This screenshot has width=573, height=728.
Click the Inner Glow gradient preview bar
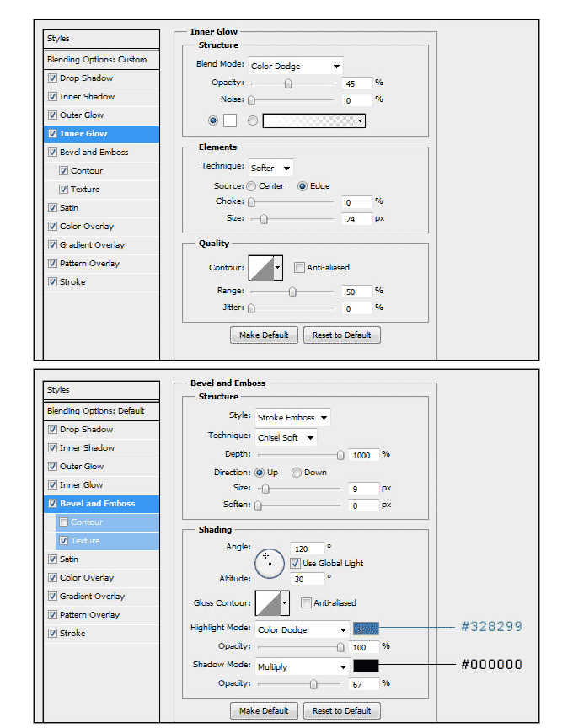coord(309,121)
